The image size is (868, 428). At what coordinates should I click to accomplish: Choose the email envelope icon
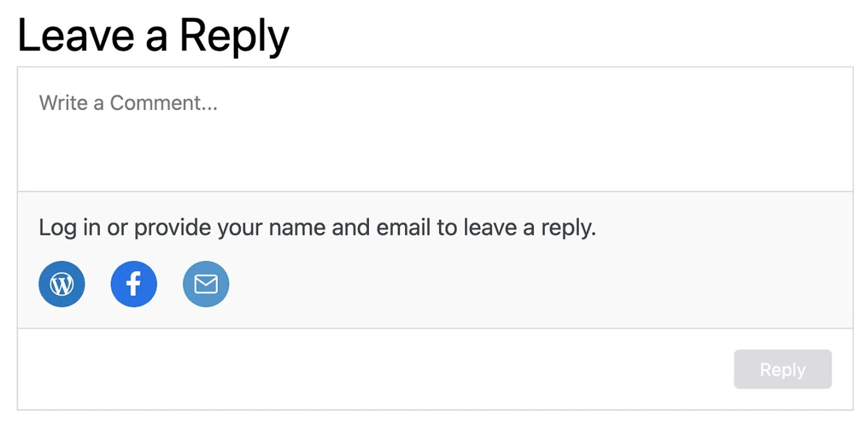tap(206, 284)
